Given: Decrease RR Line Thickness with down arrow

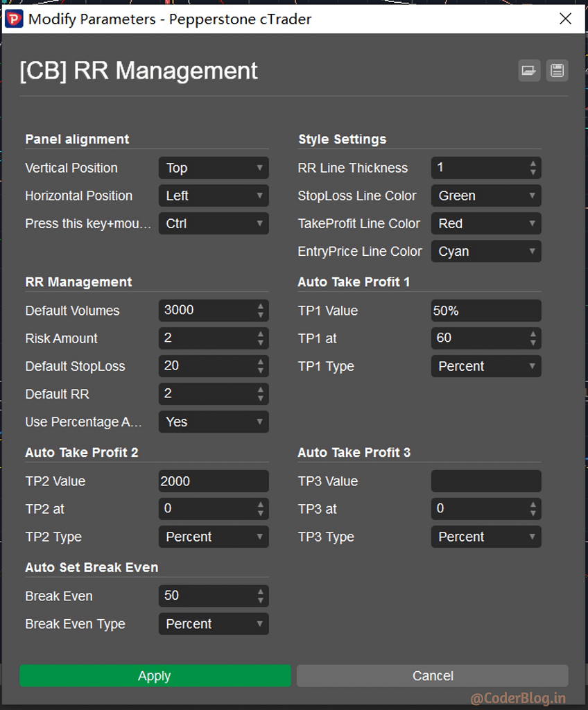Looking at the screenshot, I should pos(533,172).
